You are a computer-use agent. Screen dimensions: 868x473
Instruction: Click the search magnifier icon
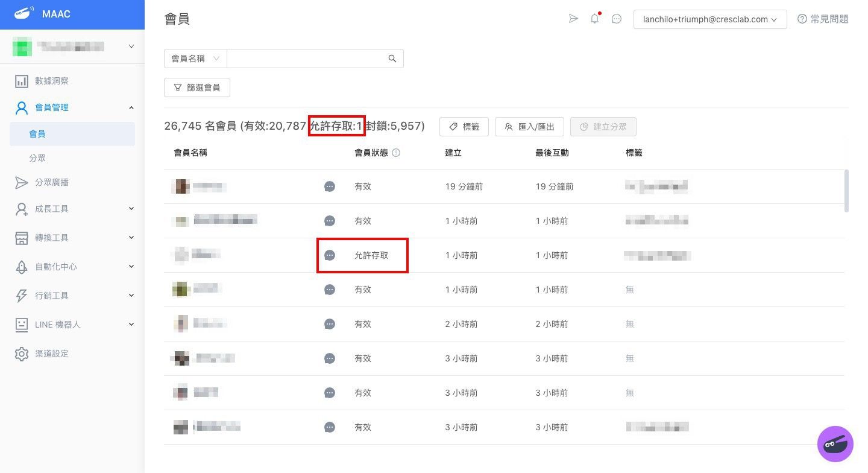392,59
